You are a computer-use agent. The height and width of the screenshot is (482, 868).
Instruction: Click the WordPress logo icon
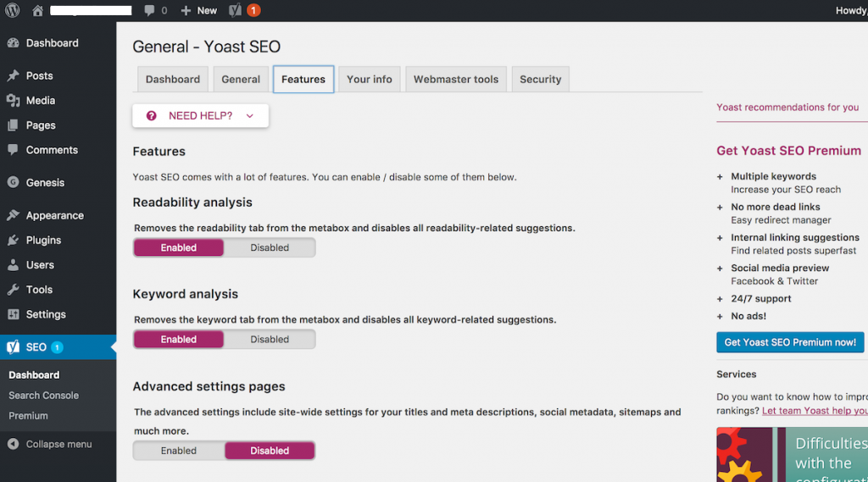pyautogui.click(x=12, y=10)
